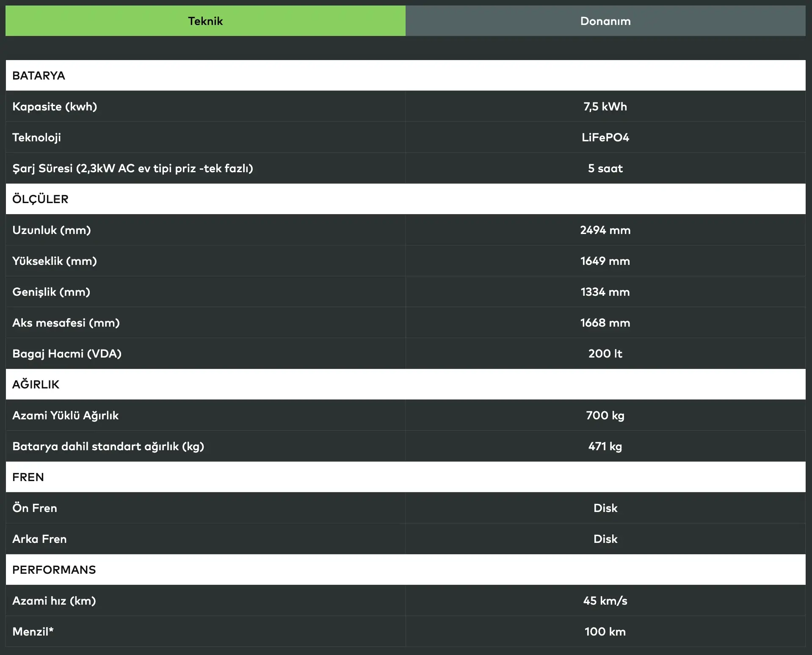812x655 pixels.
Task: Click the 700 kg max weight value
Action: tap(605, 416)
